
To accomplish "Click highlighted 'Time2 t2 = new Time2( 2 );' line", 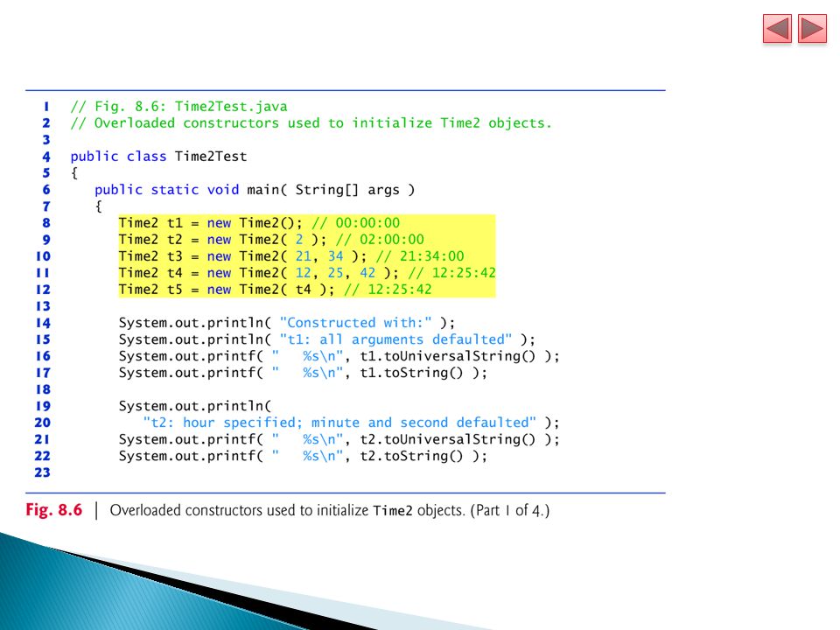I will [x=271, y=240].
